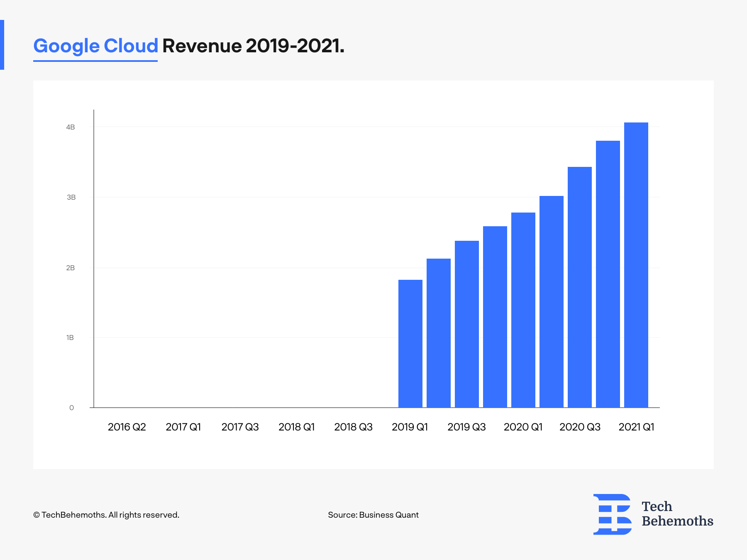Click the 2017 Q1 x-axis label

(183, 427)
